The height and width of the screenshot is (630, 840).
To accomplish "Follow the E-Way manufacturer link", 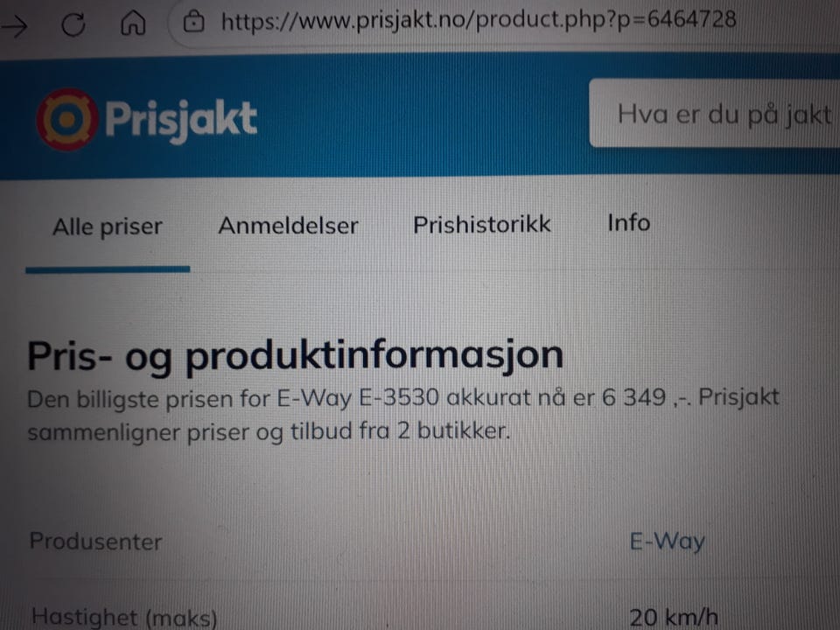I will pyautogui.click(x=667, y=541).
